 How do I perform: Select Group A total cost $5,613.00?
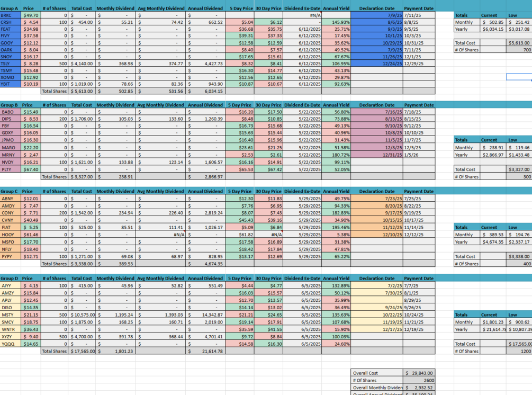tap(82, 91)
